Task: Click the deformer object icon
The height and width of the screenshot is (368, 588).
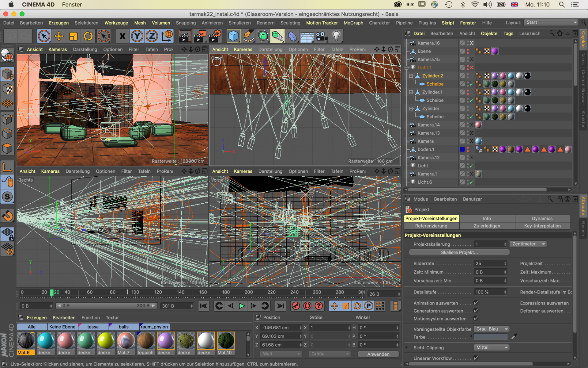Action: coord(292,36)
